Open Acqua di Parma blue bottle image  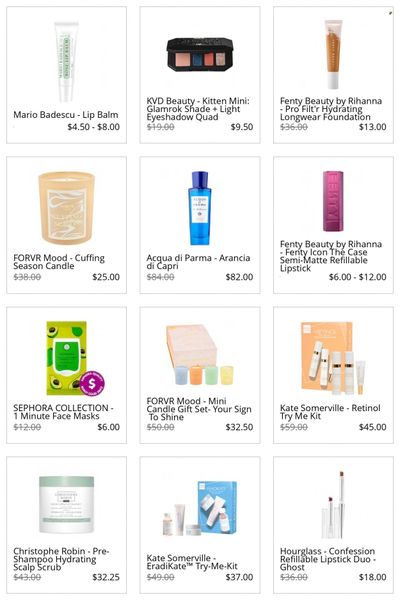199,208
